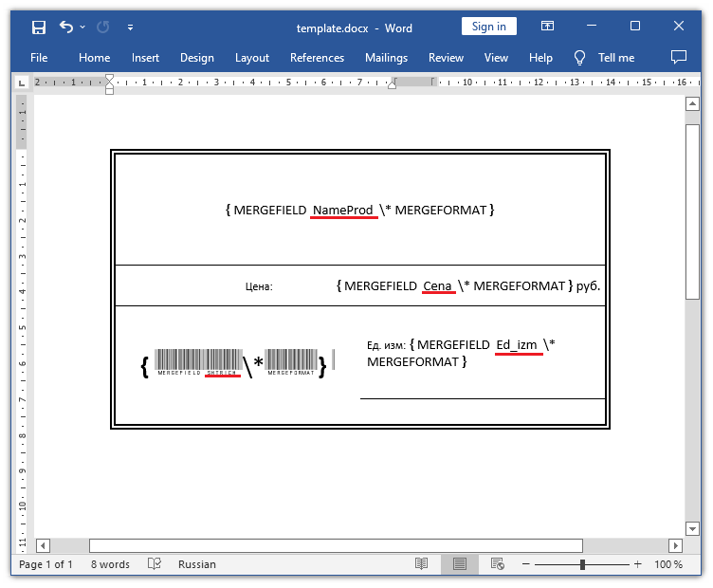713x588 pixels.
Task: Click the zoom out minus icon
Action: pos(529,564)
